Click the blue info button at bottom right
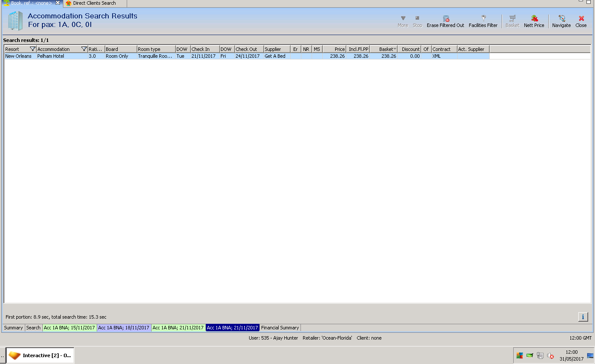 (x=583, y=317)
